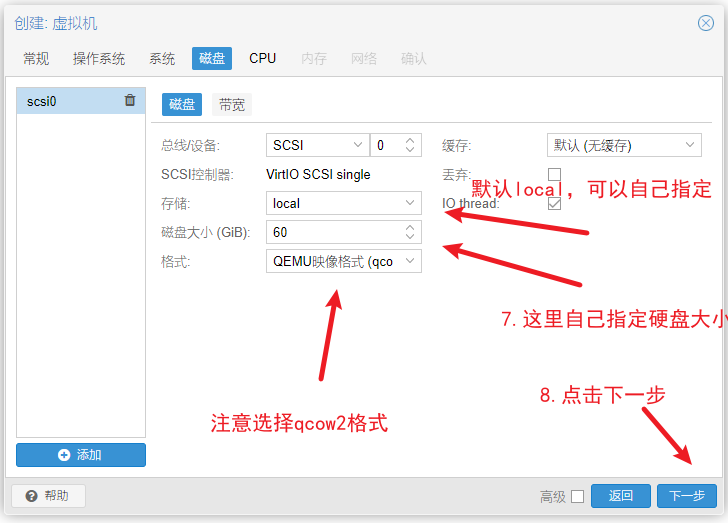Go to the 常规 tab
728x523 pixels.
(36, 58)
